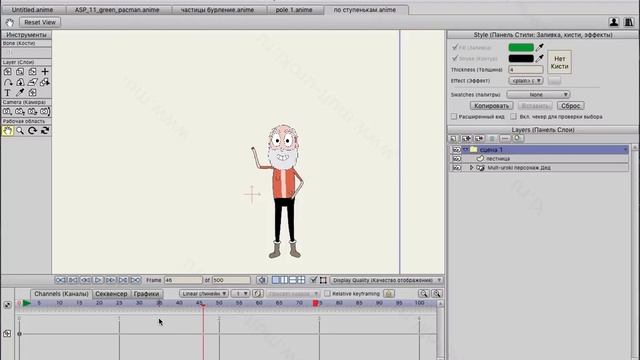Select the Zoom Workspace magnifier tool
This screenshot has width=640, height=360.
(x=20, y=131)
